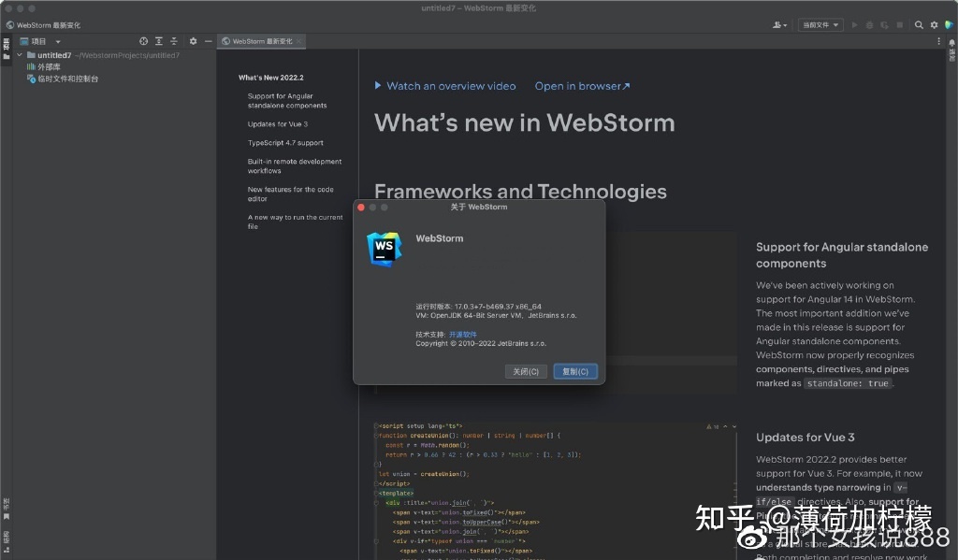Go to Support for Angular standalone components

(x=287, y=101)
